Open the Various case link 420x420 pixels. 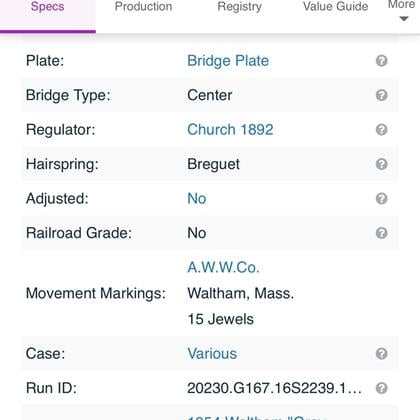(212, 354)
